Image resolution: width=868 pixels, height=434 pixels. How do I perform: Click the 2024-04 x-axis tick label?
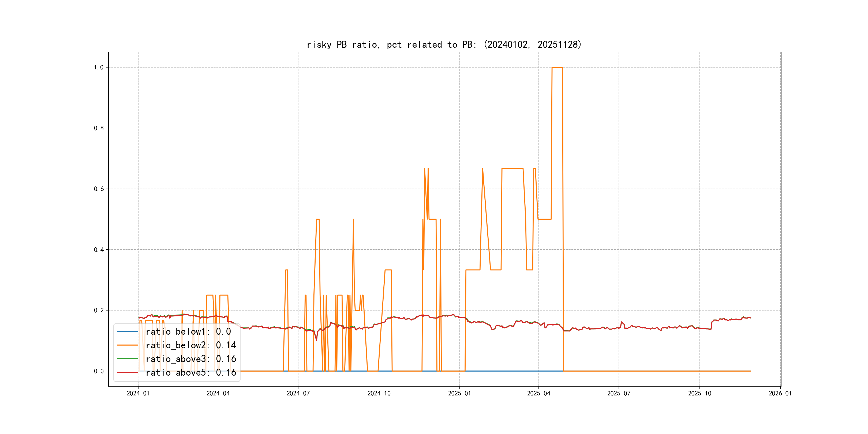point(218,393)
